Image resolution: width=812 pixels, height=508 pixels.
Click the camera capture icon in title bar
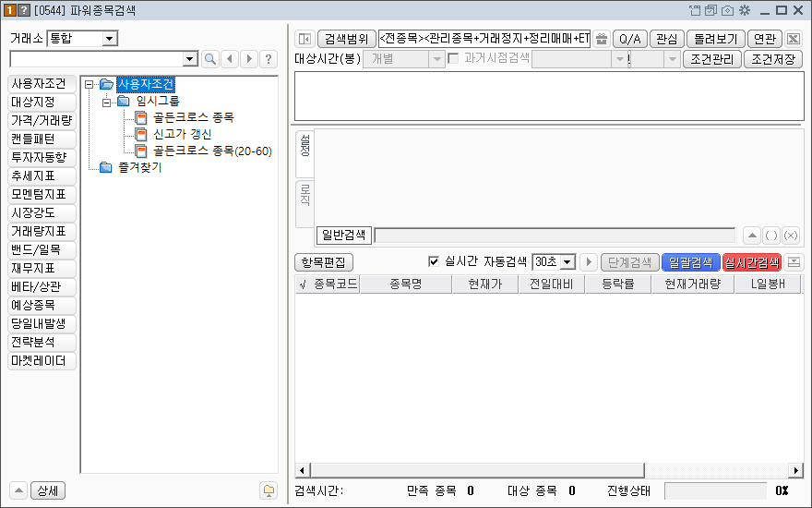728,9
